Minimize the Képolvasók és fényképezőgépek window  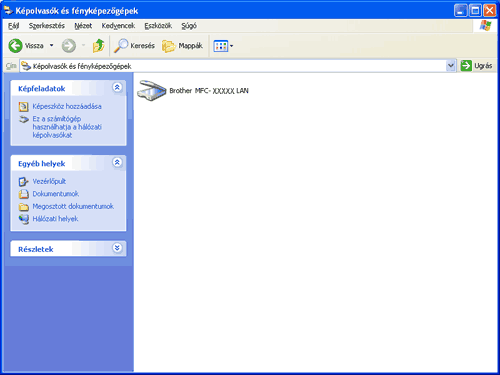[460, 11]
